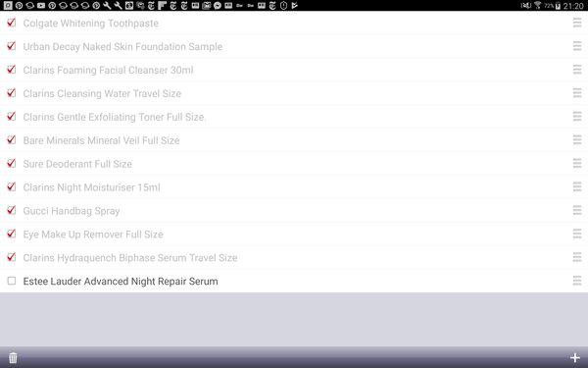Tap the battery indicator in status bar
The height and width of the screenshot is (368, 588).
(x=558, y=5)
